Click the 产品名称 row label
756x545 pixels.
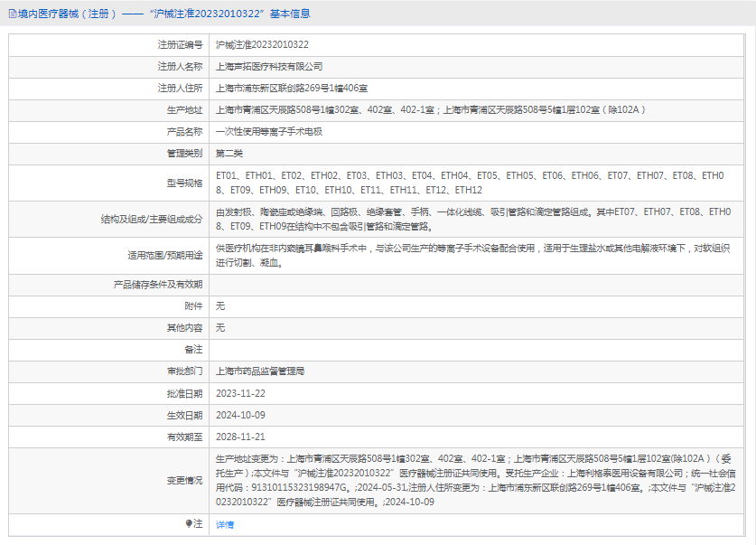pyautogui.click(x=184, y=132)
